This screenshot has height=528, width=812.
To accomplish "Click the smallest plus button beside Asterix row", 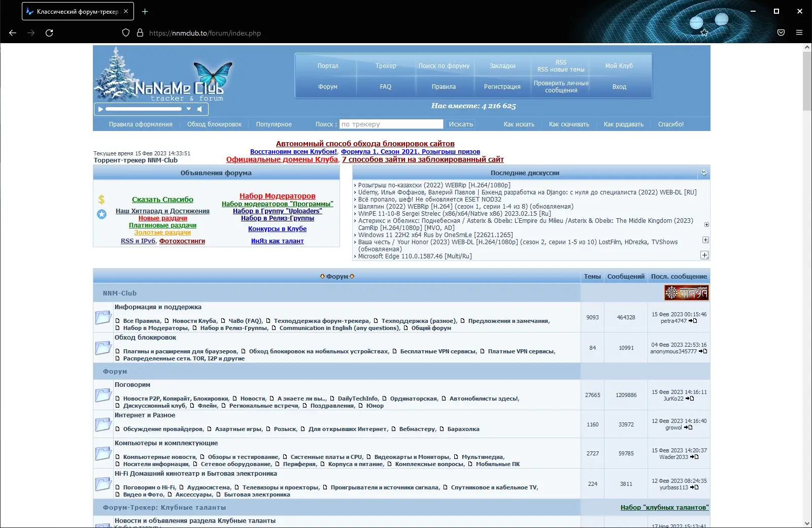I will [x=706, y=224].
